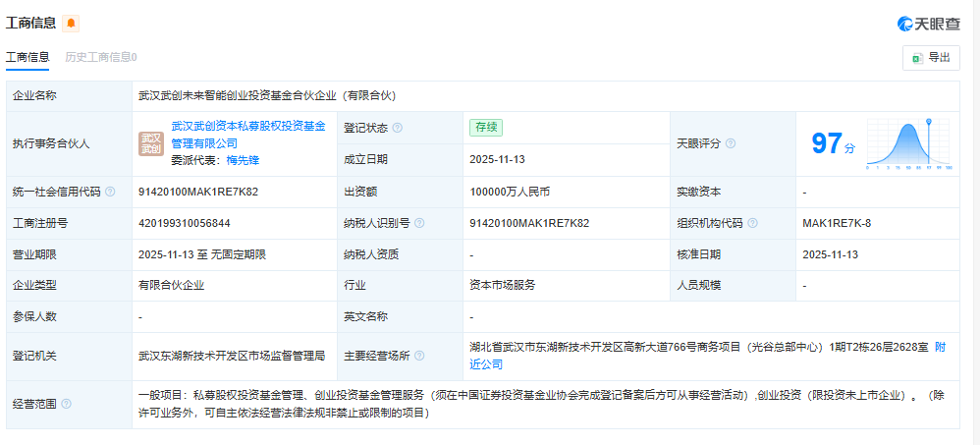Open representative 梅先锋's profile link

pyautogui.click(x=243, y=160)
